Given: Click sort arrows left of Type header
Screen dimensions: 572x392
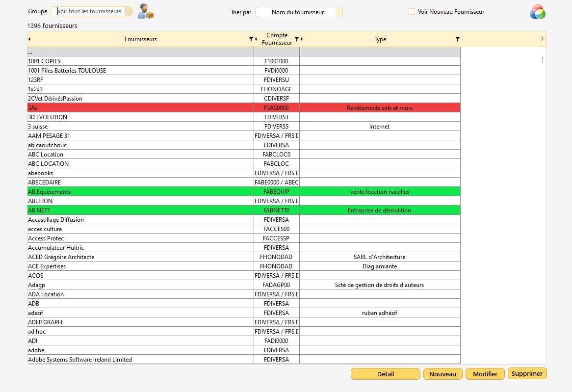Looking at the screenshot, I should (301, 39).
